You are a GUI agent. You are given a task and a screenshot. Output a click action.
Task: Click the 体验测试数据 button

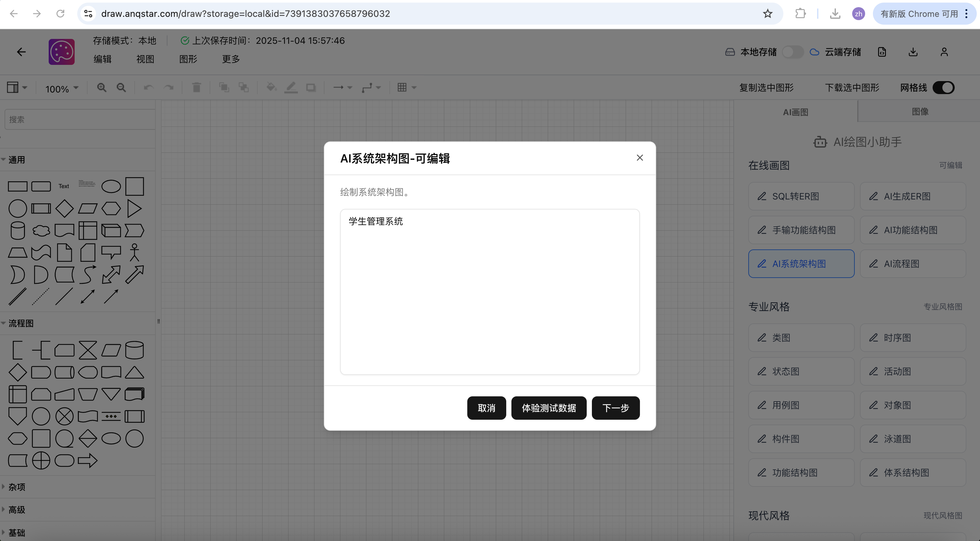click(x=549, y=408)
